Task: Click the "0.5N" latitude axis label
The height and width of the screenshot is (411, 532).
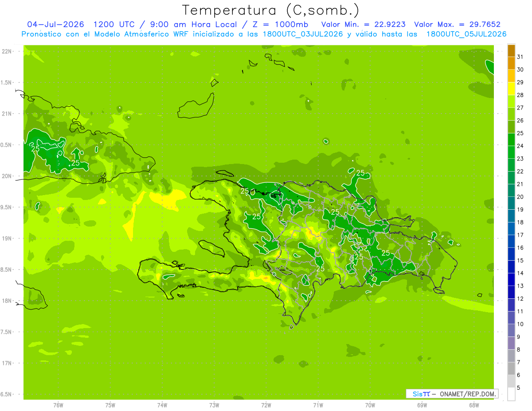Action: pos(6,145)
